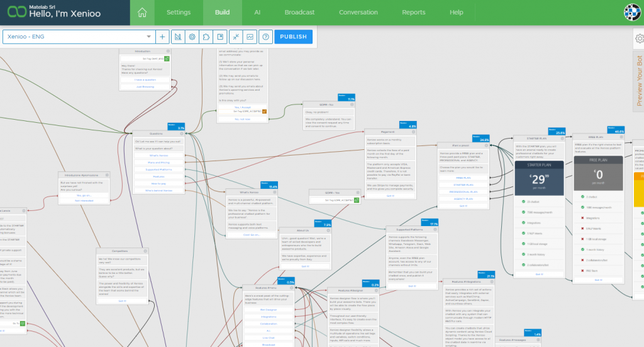This screenshot has width=644, height=347.
Task: Click the FREE PLAN 0 price card
Action: tap(599, 173)
